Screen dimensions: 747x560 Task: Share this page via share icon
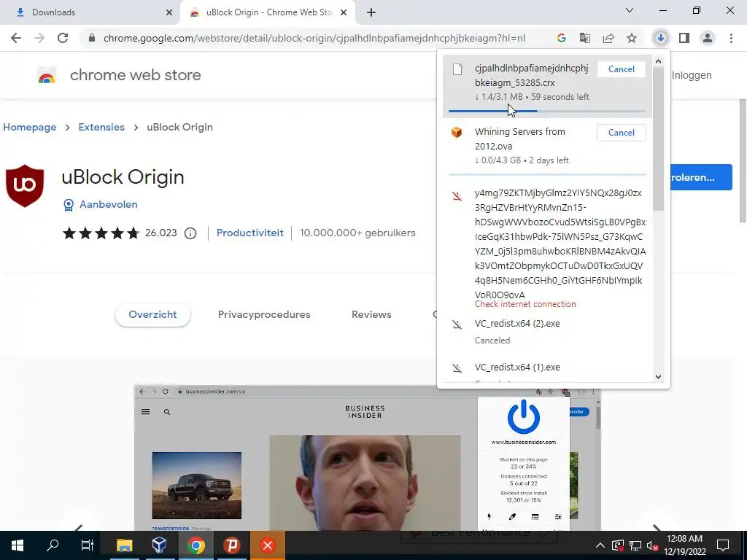point(608,38)
